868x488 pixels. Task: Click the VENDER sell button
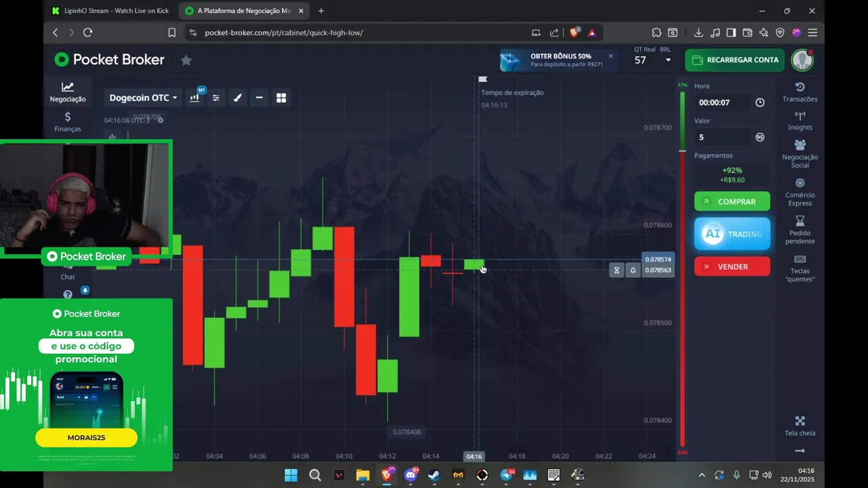point(732,266)
